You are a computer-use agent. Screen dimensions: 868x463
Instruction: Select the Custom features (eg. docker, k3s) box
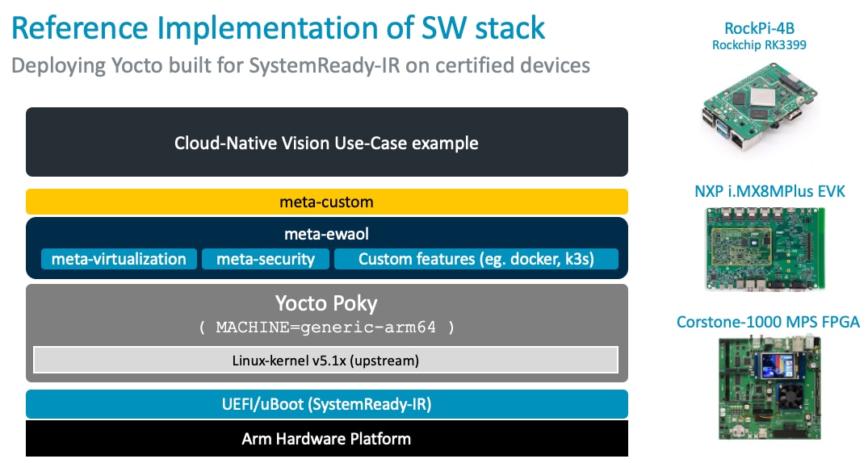point(476,259)
